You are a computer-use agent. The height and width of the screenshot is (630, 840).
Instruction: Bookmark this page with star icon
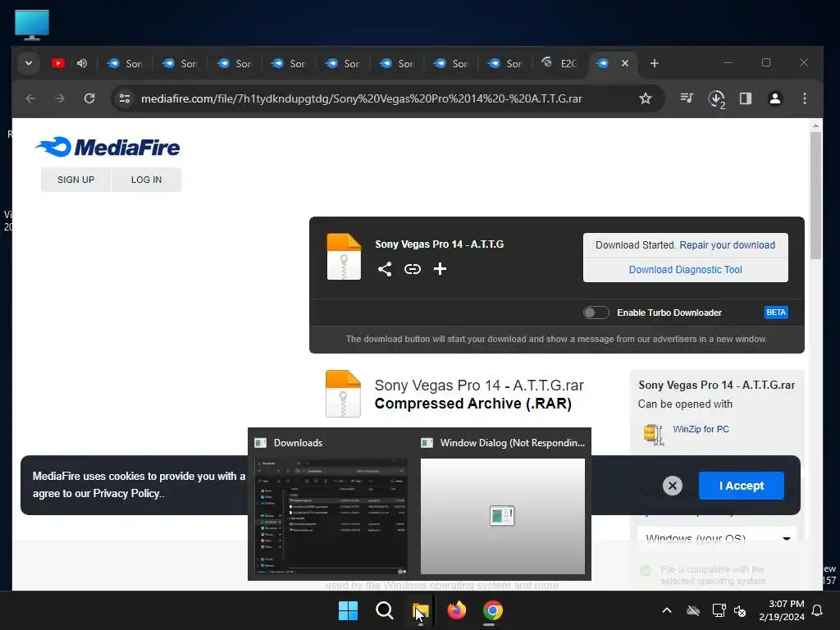[x=646, y=98]
